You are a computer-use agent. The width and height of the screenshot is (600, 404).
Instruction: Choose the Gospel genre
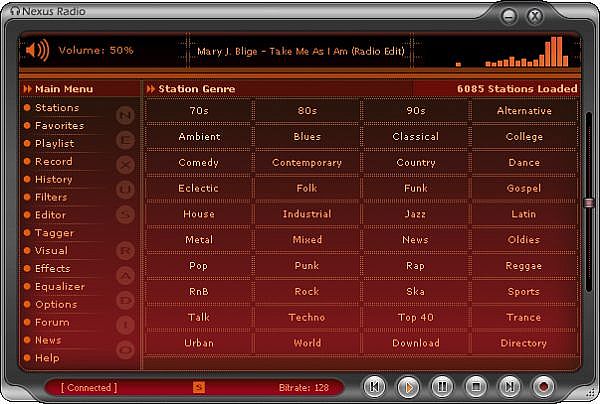coord(524,188)
